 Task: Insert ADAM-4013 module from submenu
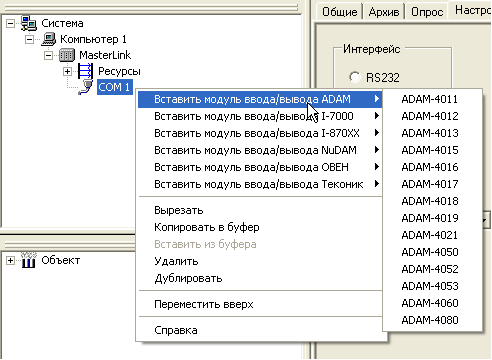(x=433, y=133)
